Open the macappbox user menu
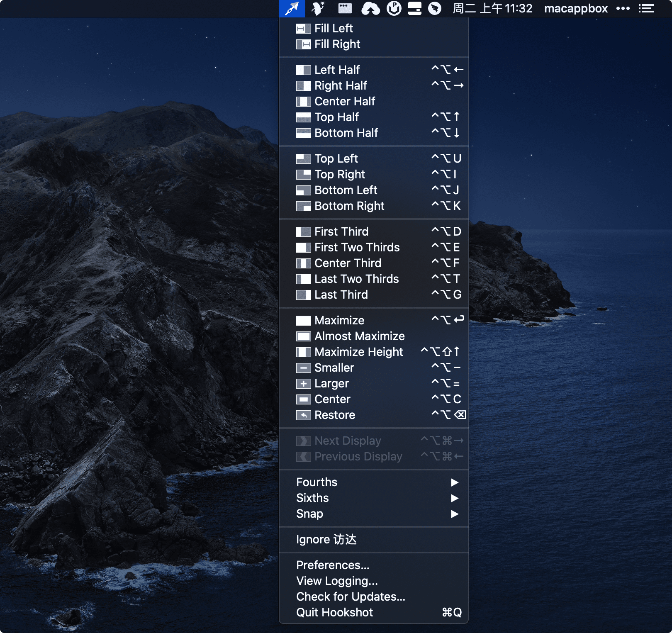The width and height of the screenshot is (672, 633). point(576,8)
